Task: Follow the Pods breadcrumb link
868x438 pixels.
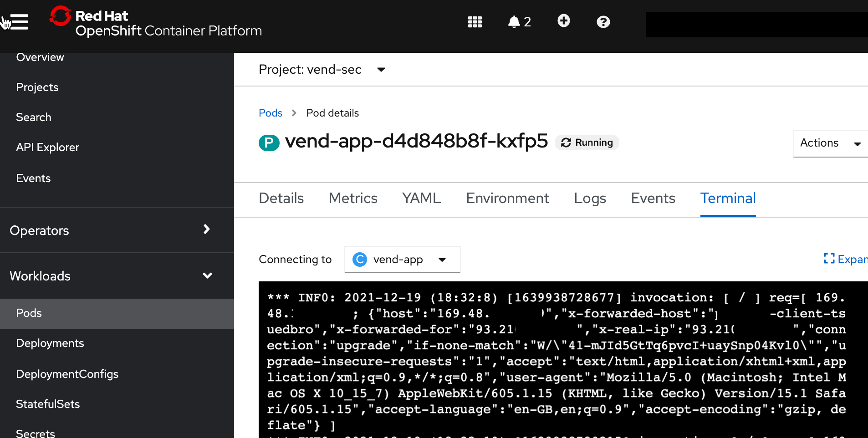Action: pyautogui.click(x=270, y=112)
